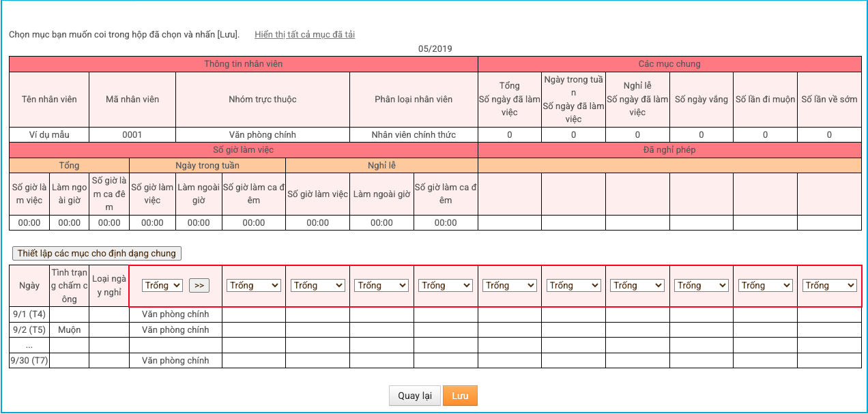This screenshot has width=868, height=414.
Task: Open the sixth Trống column dropdown
Action: pyautogui.click(x=510, y=286)
